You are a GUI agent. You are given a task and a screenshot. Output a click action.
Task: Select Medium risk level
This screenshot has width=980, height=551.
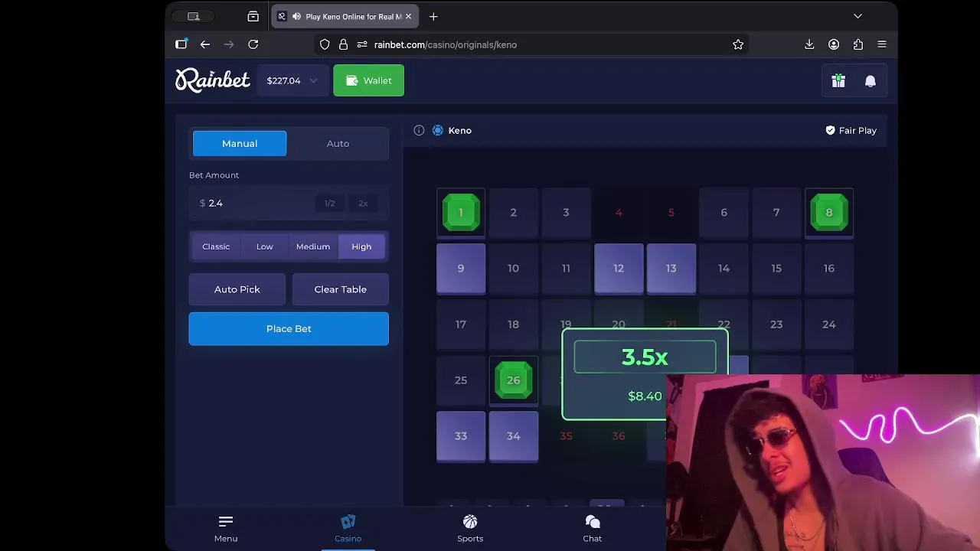313,246
